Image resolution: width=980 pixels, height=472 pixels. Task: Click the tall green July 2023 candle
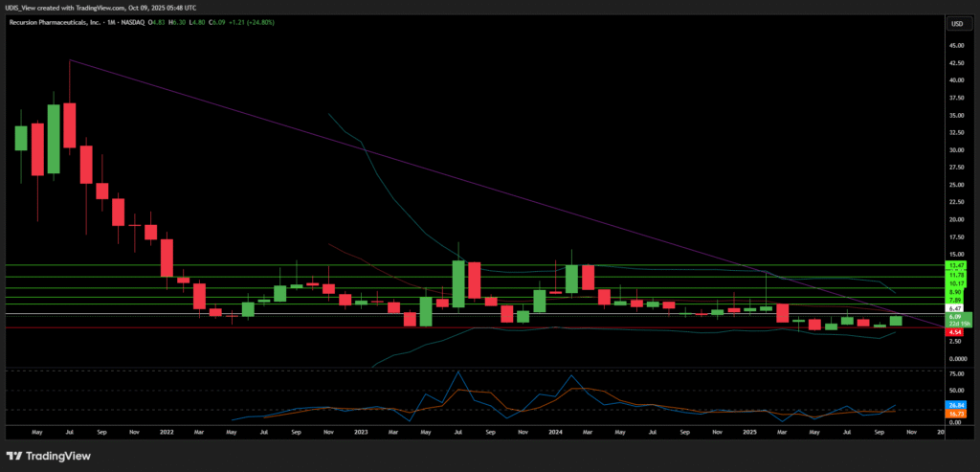coord(458,284)
